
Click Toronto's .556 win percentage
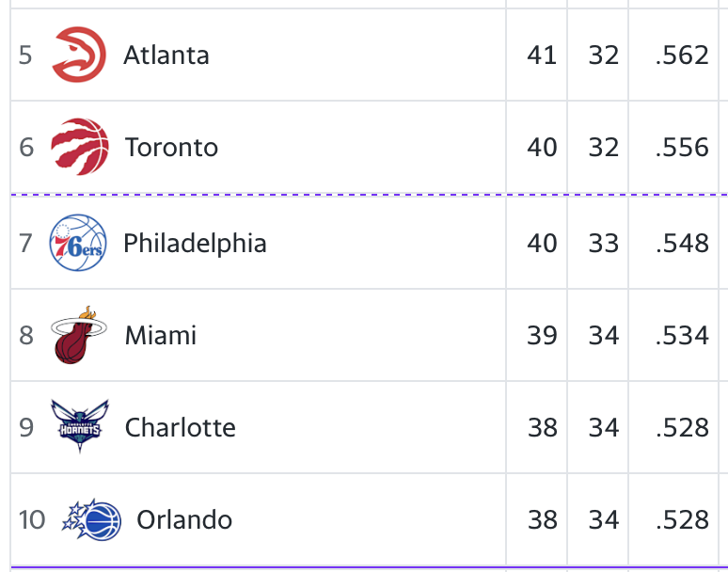(x=682, y=147)
